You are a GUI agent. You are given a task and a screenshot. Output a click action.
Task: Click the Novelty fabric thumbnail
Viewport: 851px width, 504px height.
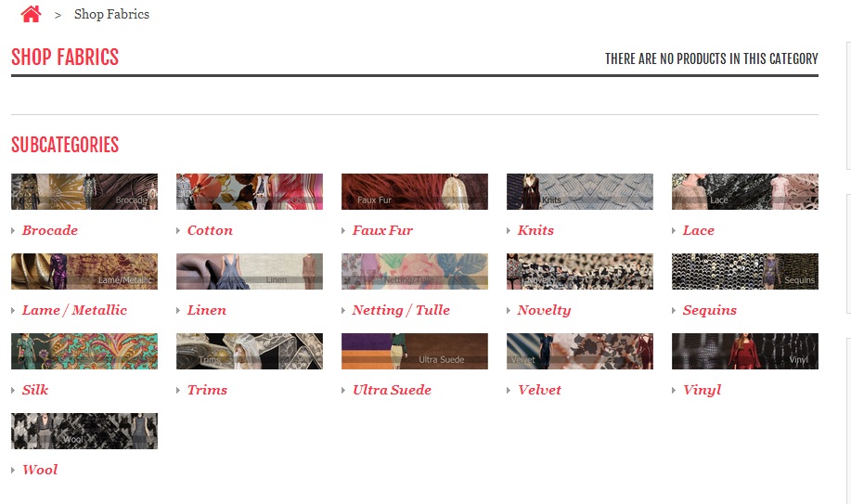pyautogui.click(x=580, y=272)
